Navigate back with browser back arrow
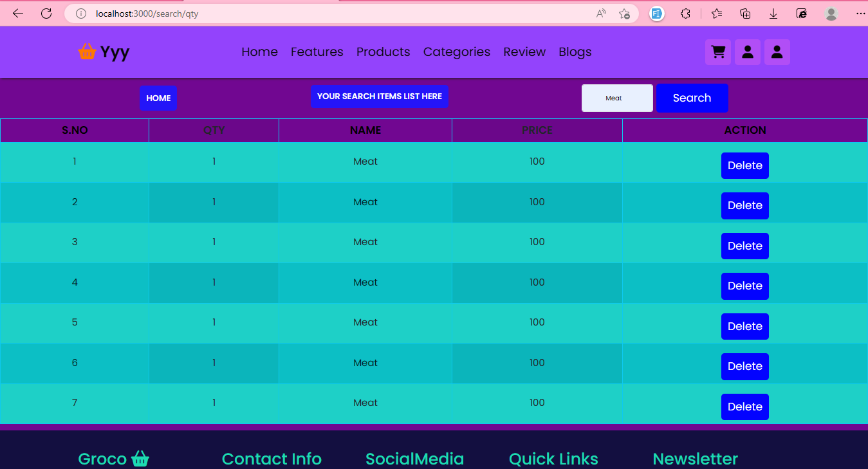Viewport: 868px width, 469px height. click(17, 13)
